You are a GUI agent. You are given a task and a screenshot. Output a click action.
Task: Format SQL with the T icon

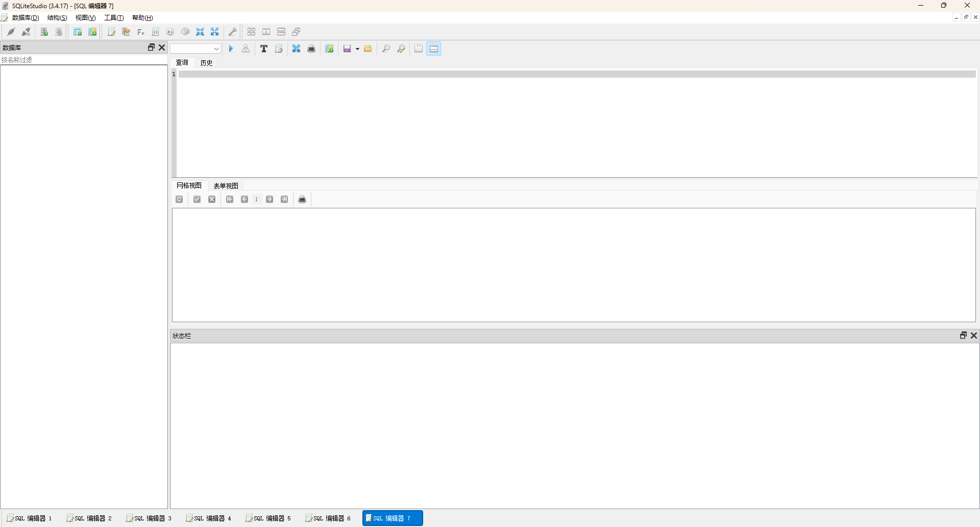264,49
